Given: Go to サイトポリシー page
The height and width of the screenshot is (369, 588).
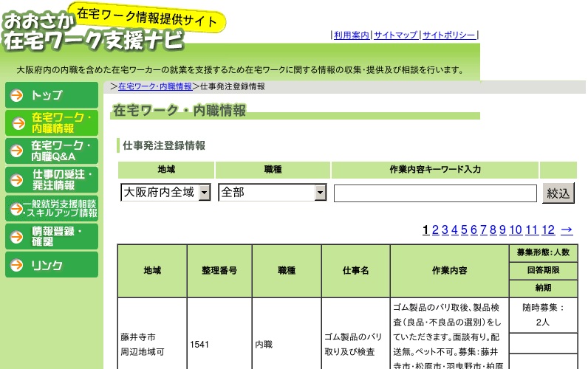Looking at the screenshot, I should 449,35.
